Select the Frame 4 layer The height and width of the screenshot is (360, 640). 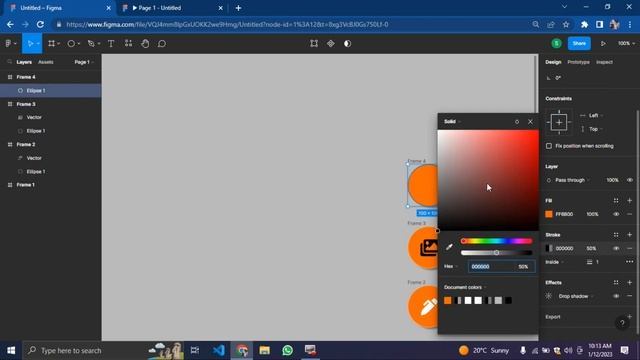pos(51,77)
